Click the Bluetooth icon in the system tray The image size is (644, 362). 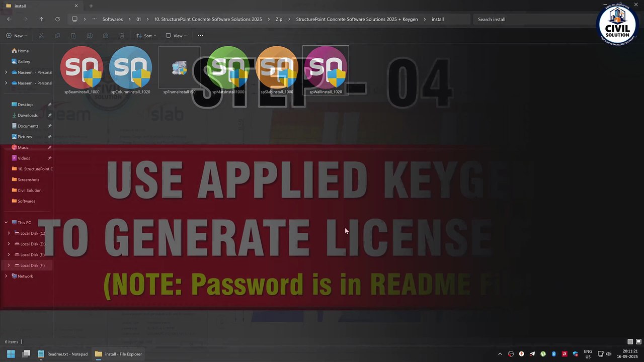click(x=554, y=354)
